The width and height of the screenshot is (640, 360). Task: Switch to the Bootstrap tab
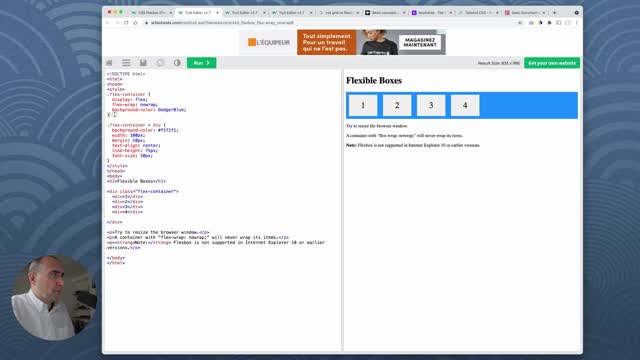(431, 13)
